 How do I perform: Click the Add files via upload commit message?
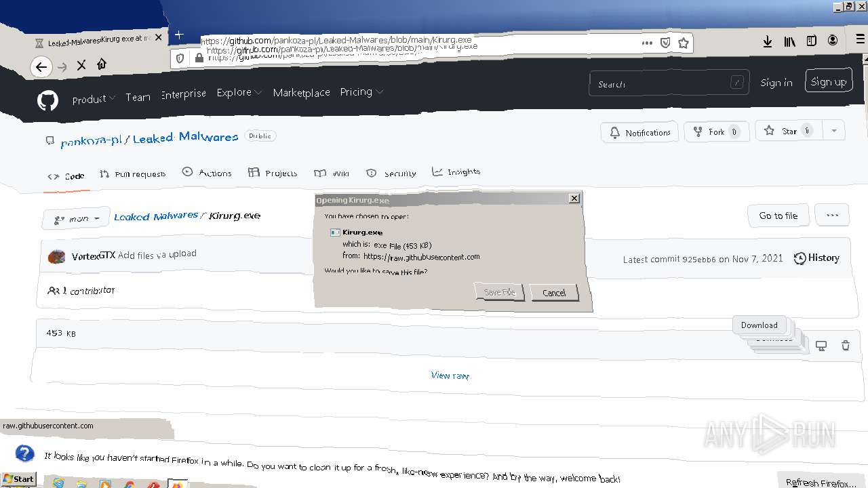(157, 255)
